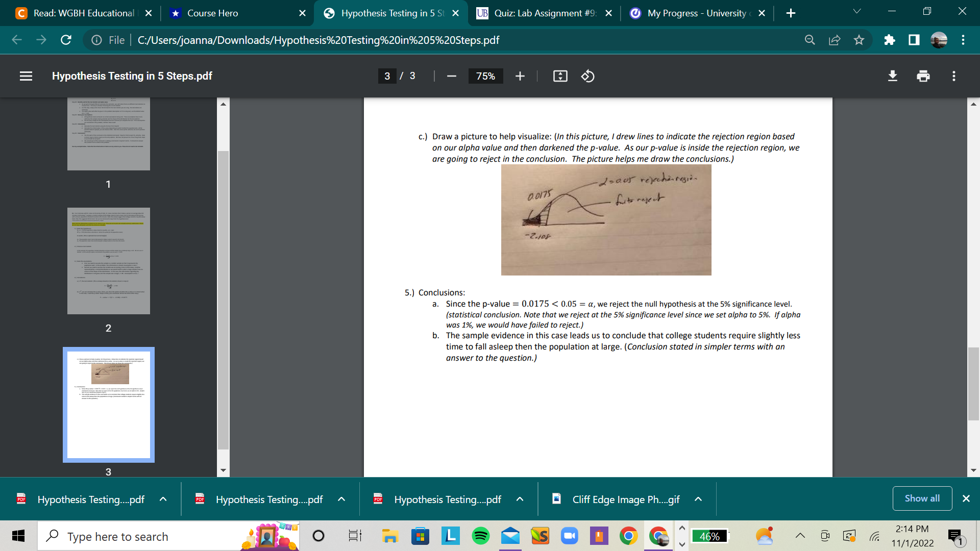
Task: Click the browser search/zoom magnifier icon
Action: [x=810, y=40]
